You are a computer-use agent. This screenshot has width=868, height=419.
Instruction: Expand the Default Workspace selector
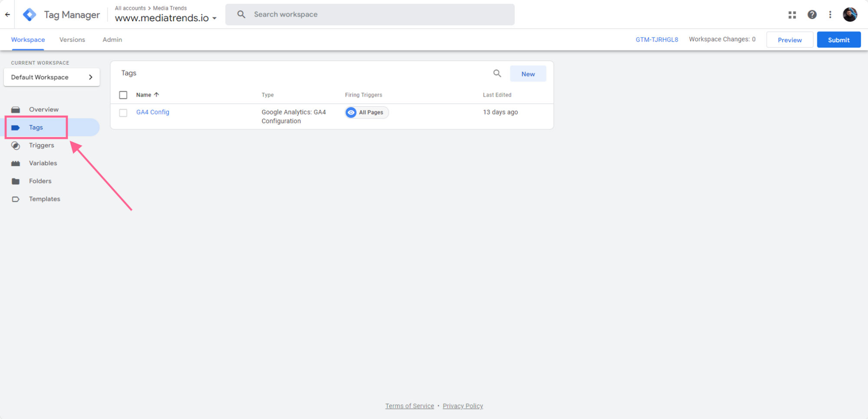tap(52, 77)
